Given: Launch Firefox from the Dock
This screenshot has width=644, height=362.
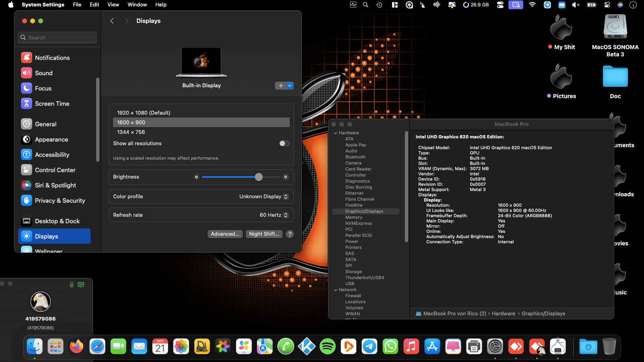Looking at the screenshot, I should tap(76, 346).
